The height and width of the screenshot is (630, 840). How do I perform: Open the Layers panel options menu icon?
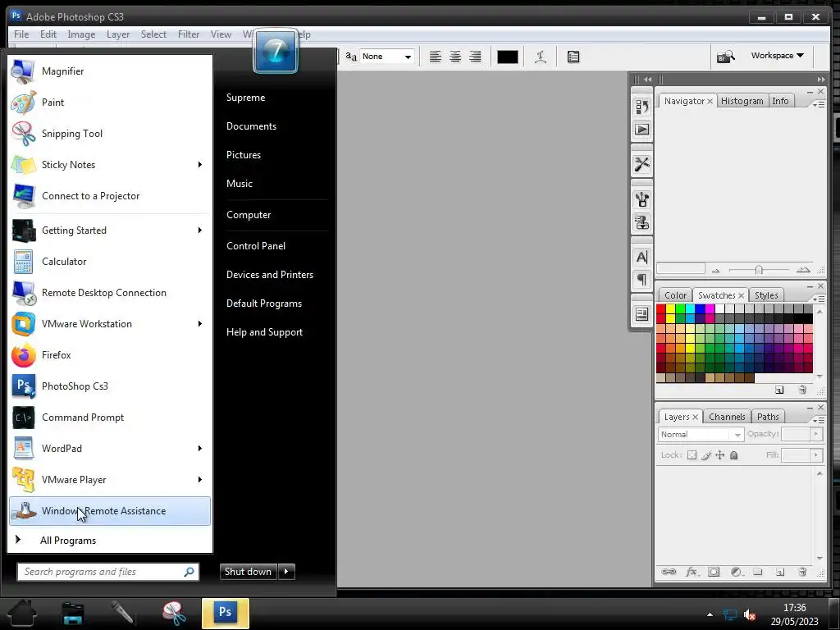click(818, 420)
